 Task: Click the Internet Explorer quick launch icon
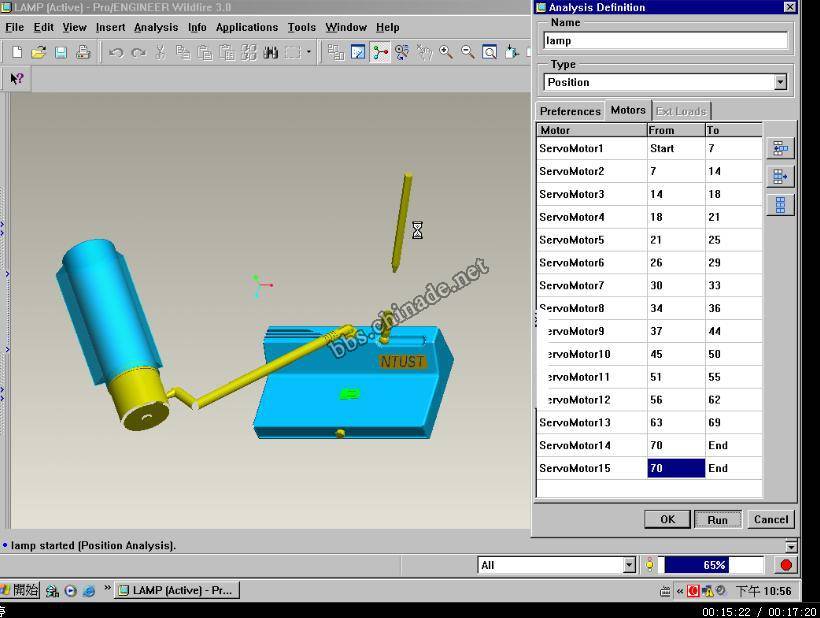89,591
